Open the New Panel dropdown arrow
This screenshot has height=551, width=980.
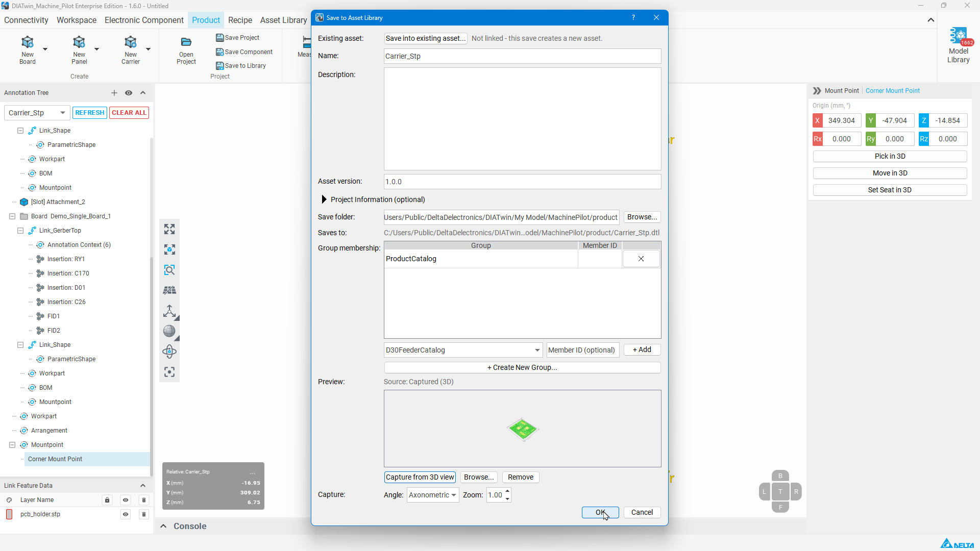coord(96,49)
